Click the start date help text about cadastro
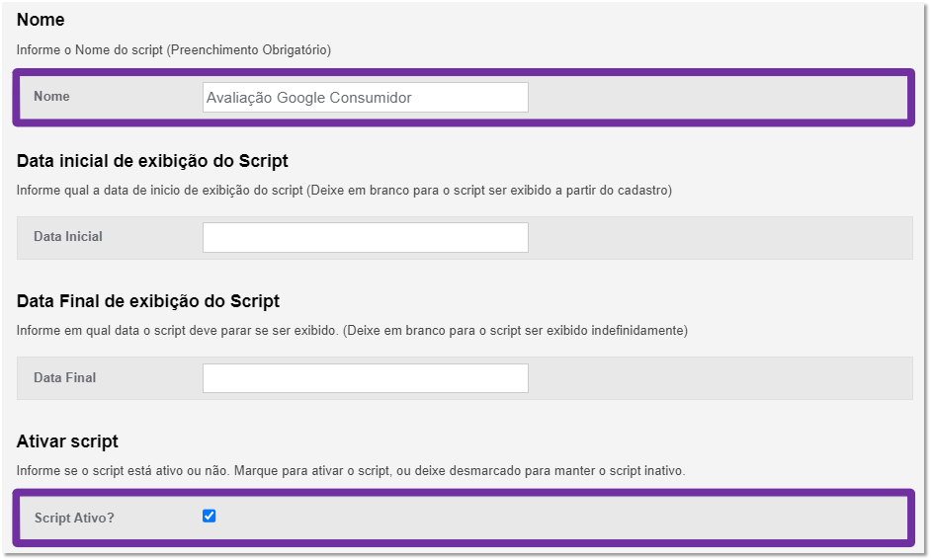The width and height of the screenshot is (931, 560). pos(344,191)
